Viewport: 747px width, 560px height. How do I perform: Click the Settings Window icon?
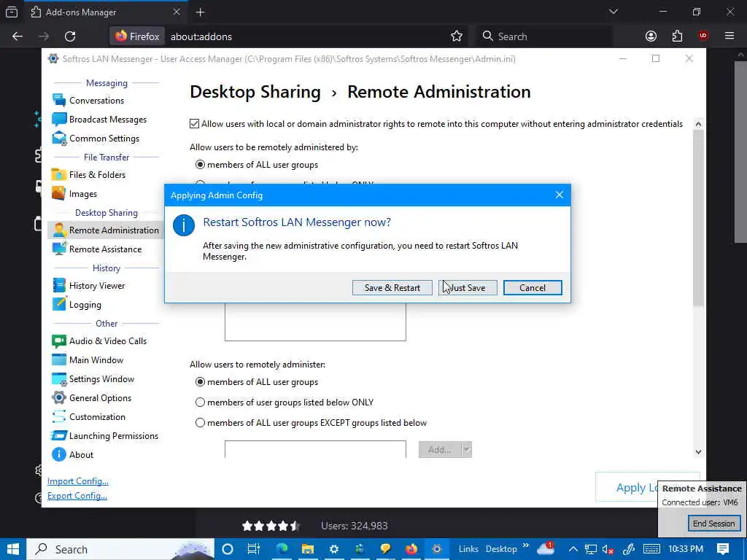coord(58,379)
